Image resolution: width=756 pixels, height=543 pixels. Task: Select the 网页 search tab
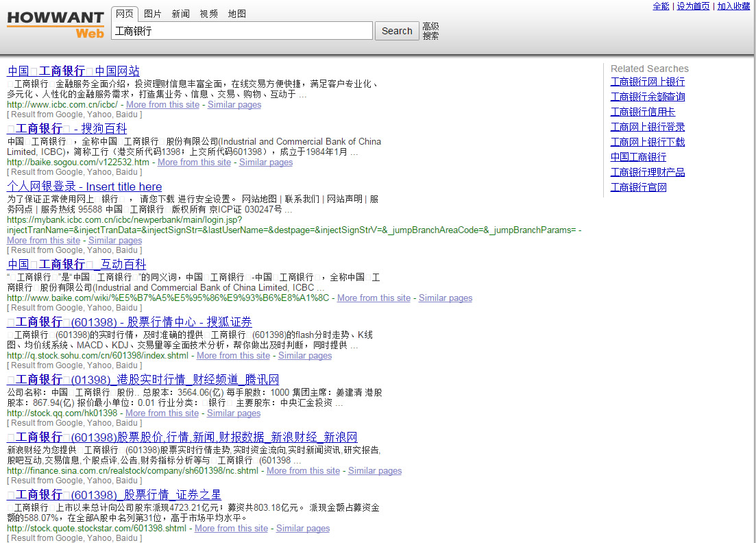[124, 14]
